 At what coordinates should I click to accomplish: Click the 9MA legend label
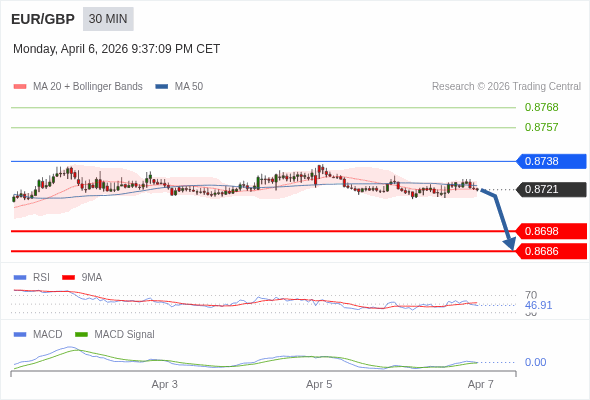tap(92, 278)
